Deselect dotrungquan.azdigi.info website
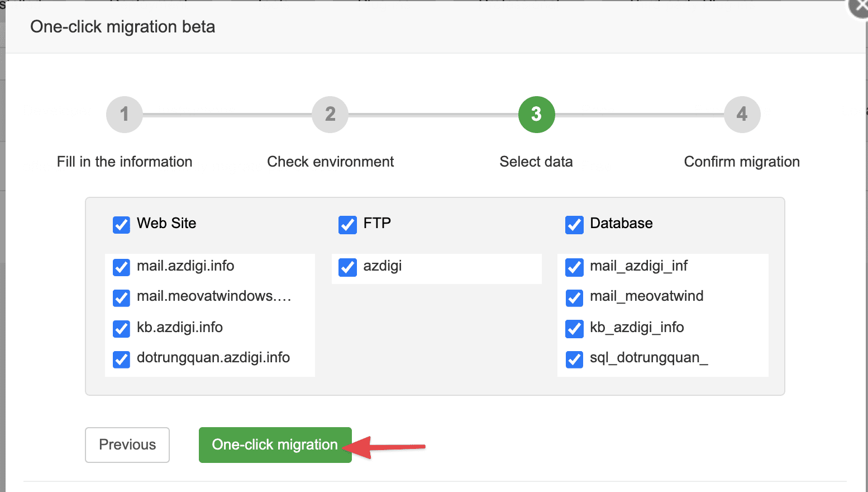The height and width of the screenshot is (492, 868). [121, 359]
